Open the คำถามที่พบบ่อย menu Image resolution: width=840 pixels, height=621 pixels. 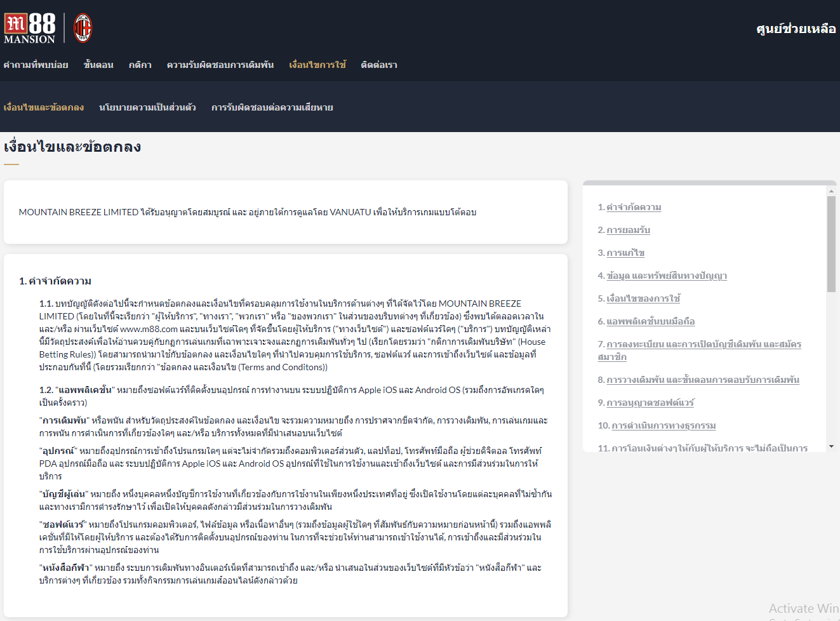(36, 65)
